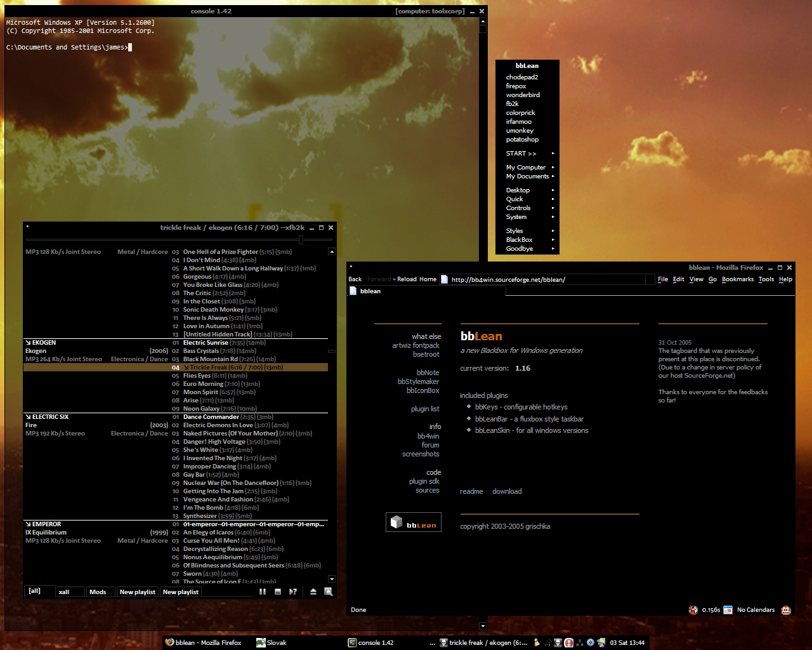Viewport: 812px width, 650px height.
Task: Select the ELECTRIC SIX album group header
Action: point(47,417)
